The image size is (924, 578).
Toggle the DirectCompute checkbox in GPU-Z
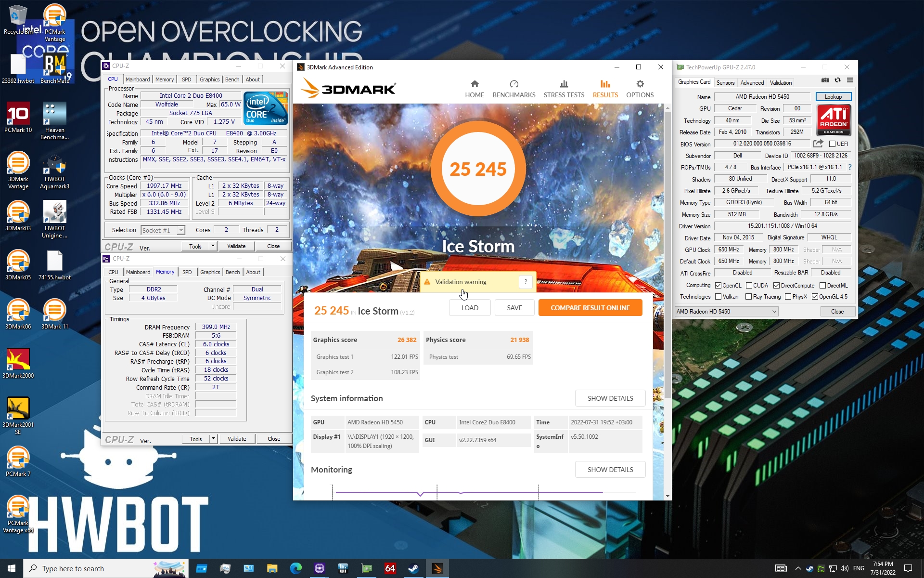776,286
